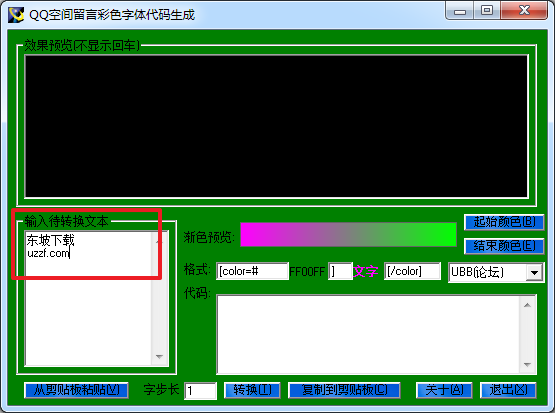Open the 关于(A) about dialog

pos(444,390)
